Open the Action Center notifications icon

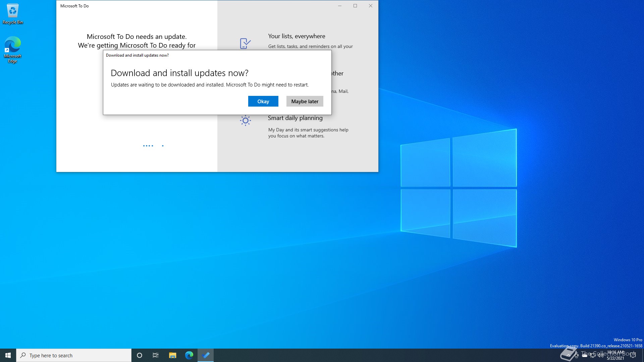[x=633, y=355]
